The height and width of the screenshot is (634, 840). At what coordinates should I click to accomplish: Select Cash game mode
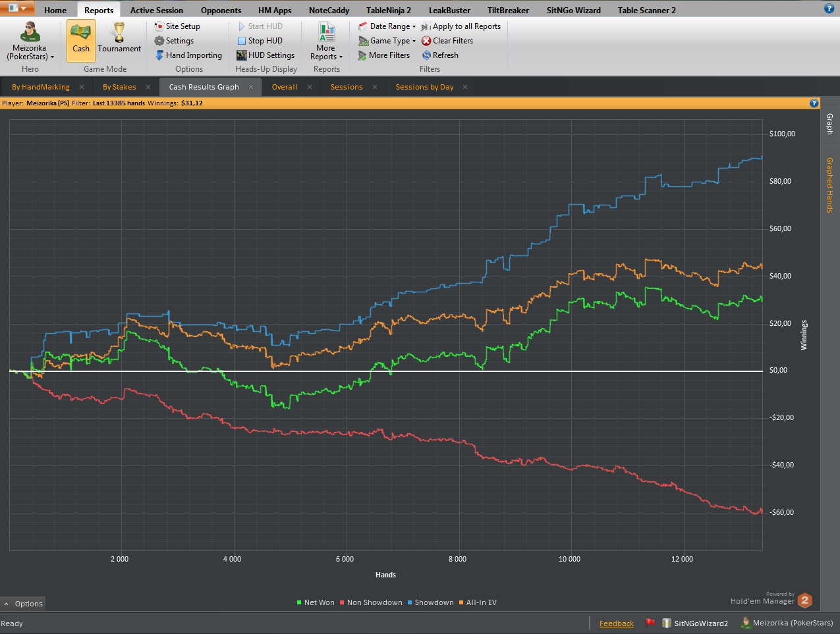tap(81, 40)
